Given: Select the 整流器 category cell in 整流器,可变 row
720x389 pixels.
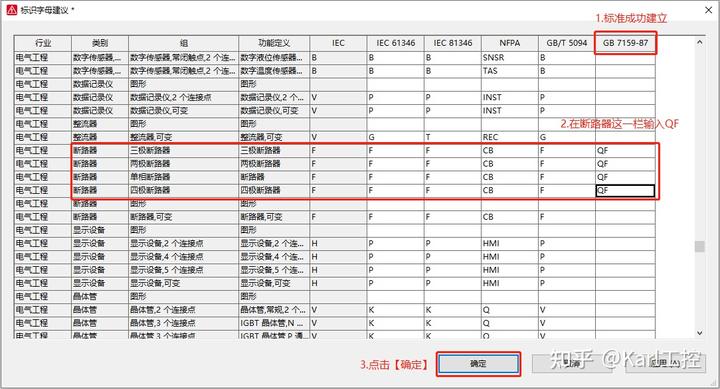Looking at the screenshot, I should click(x=100, y=137).
